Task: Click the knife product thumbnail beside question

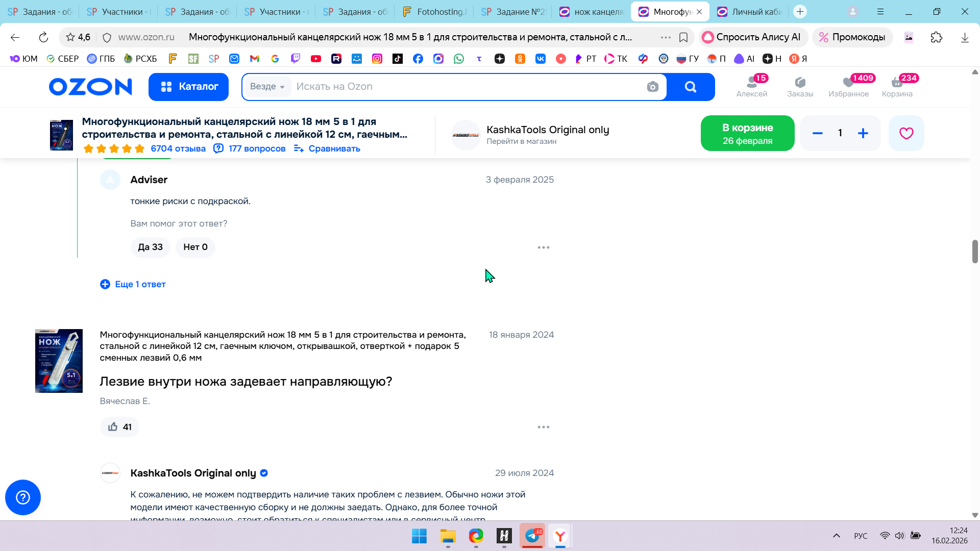Action: [59, 361]
